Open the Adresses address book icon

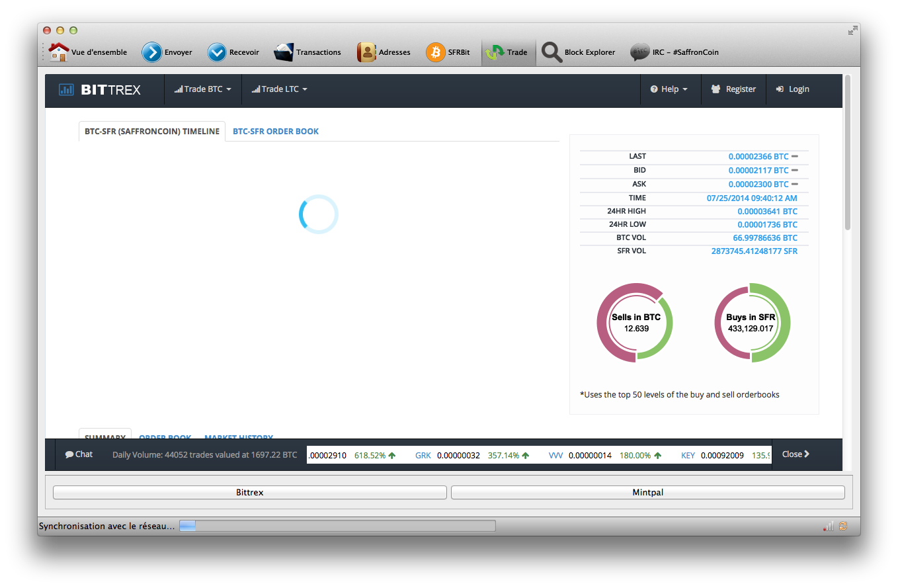point(366,52)
